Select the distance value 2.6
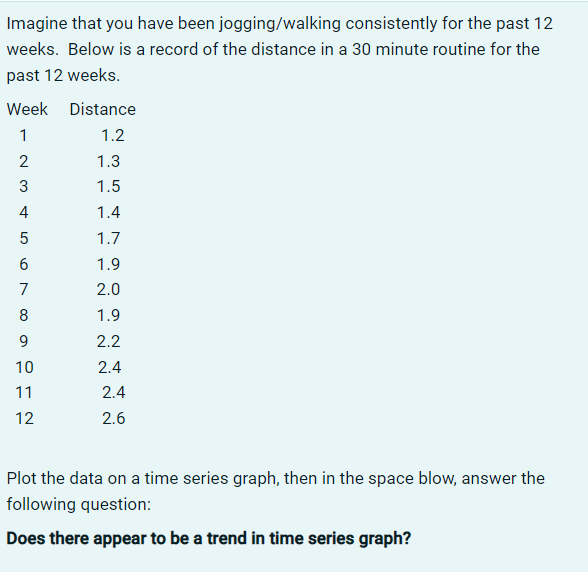The width and height of the screenshot is (588, 572). click(x=114, y=419)
